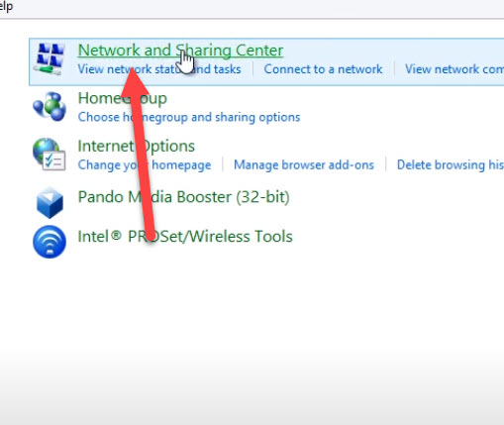Click Delete browsing history link
504x425 pixels.
(x=451, y=164)
